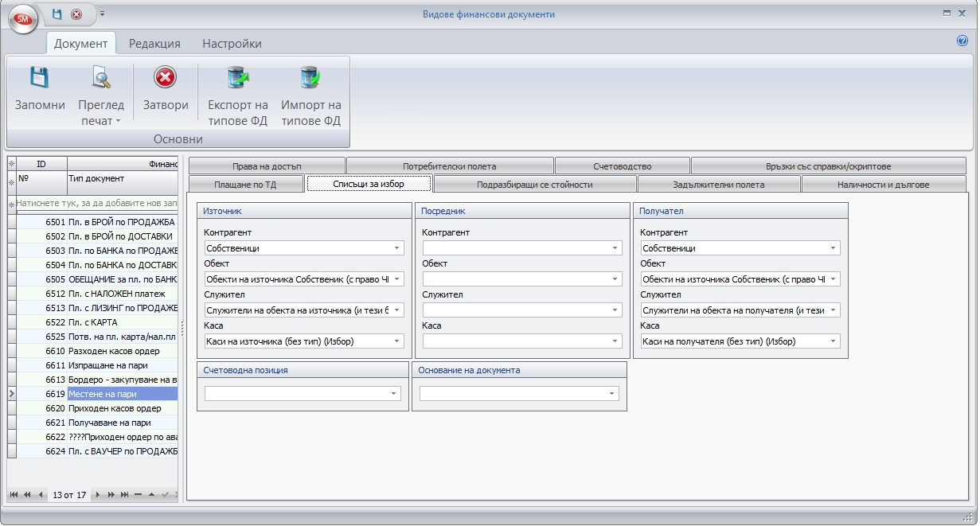Open Посредник Обект dropdown
980x526 pixels.
point(615,279)
